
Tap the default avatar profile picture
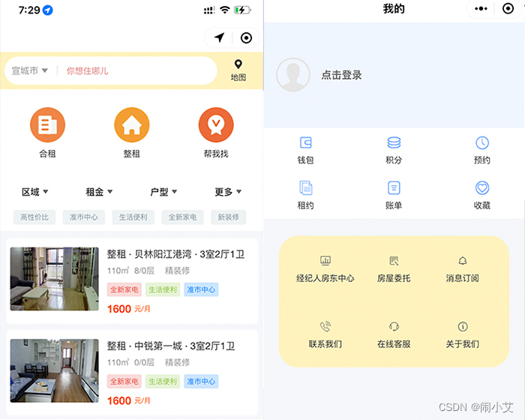(293, 75)
